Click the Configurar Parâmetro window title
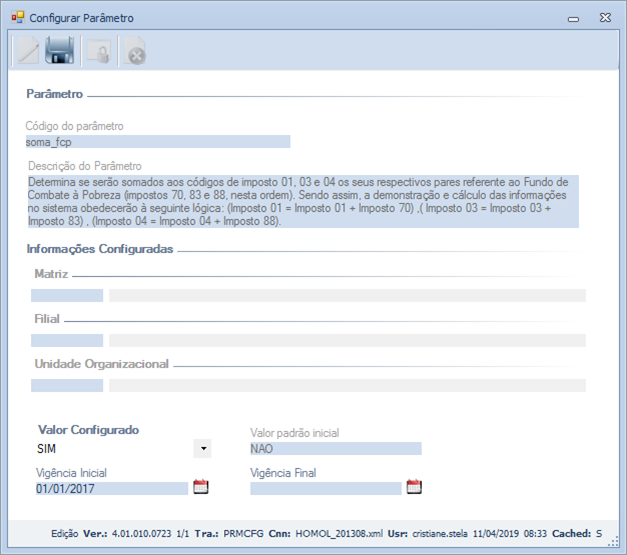627x555 pixels. (x=82, y=18)
